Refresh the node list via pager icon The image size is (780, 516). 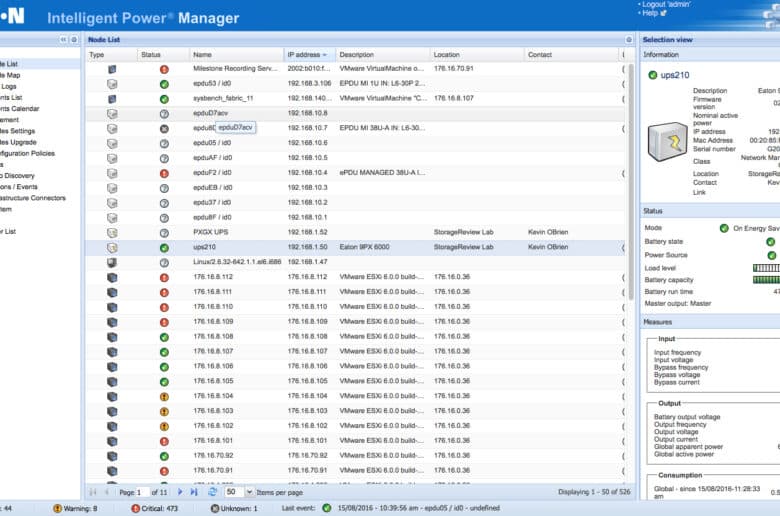(x=212, y=492)
